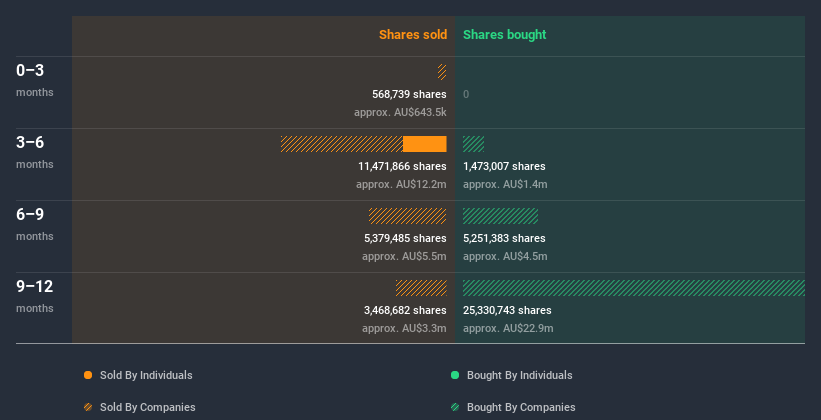Click the approx. AU$3.3m value
The image size is (821, 420).
click(x=404, y=328)
